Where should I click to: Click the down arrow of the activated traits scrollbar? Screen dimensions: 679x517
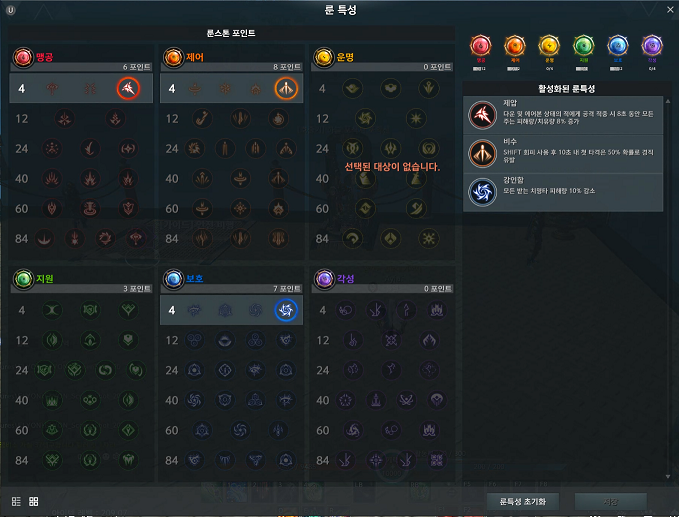(668, 476)
